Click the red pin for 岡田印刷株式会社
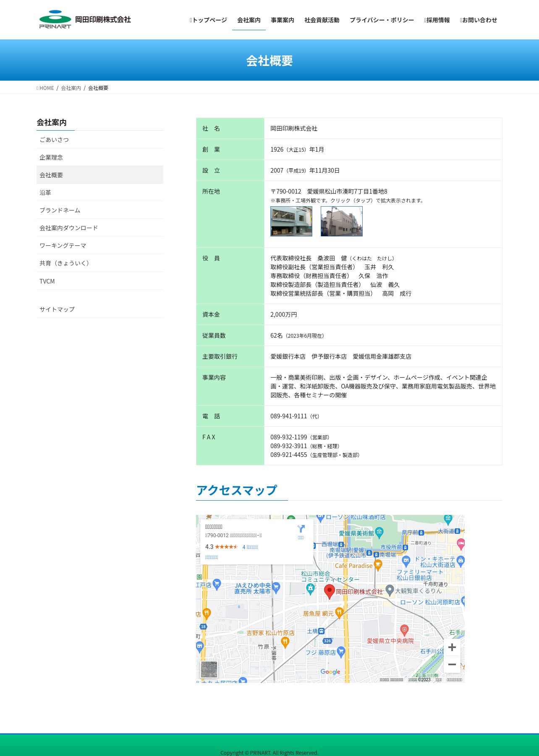Screen dimensions: 539x756 pyautogui.click(x=330, y=591)
